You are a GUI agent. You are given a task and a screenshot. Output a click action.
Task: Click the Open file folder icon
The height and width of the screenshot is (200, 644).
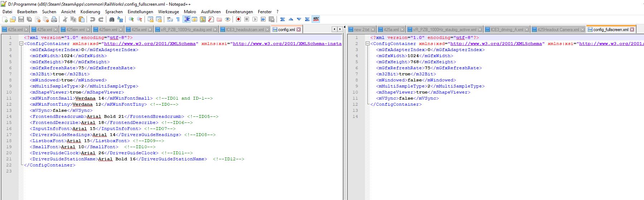coord(13,19)
